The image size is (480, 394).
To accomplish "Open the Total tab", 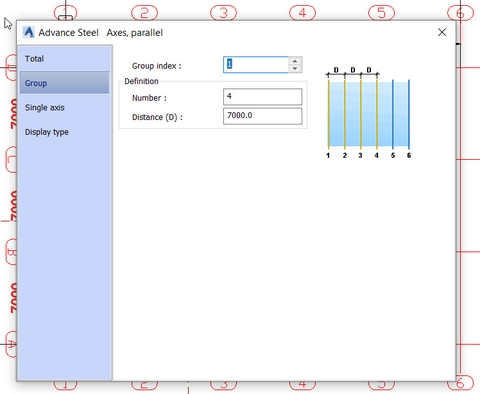I will tap(65, 59).
